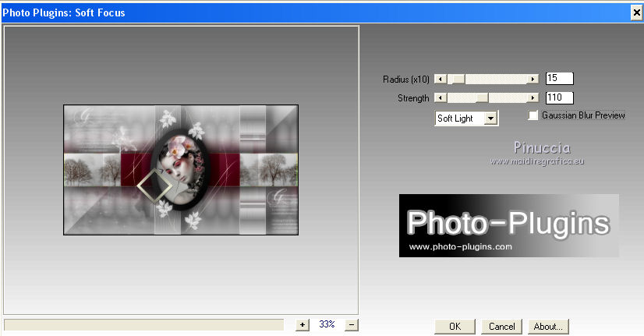Click the Radius value field showing 15
Image resolution: width=644 pixels, height=336 pixels.
click(x=559, y=78)
